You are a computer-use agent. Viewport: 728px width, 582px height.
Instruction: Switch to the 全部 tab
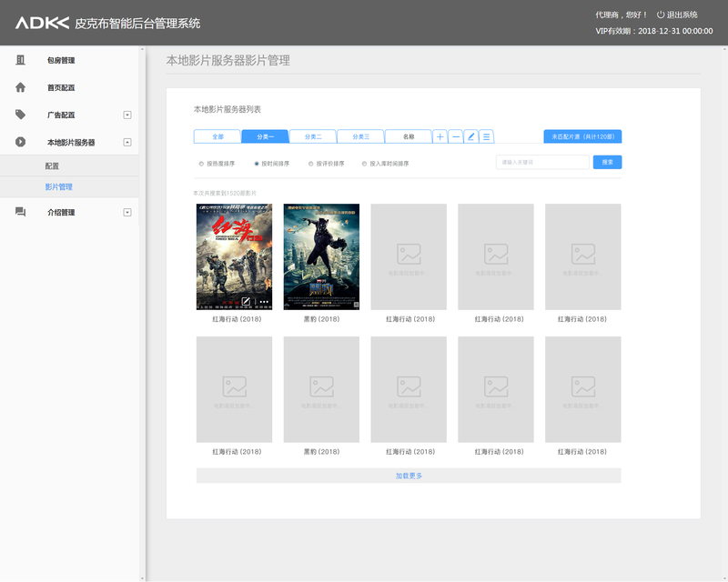click(x=217, y=136)
